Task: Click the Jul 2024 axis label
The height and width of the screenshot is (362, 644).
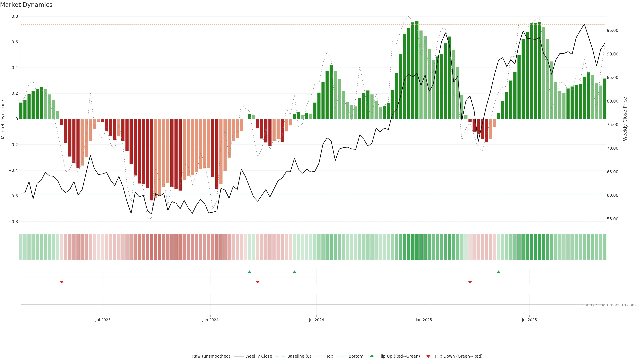Action: (316, 320)
